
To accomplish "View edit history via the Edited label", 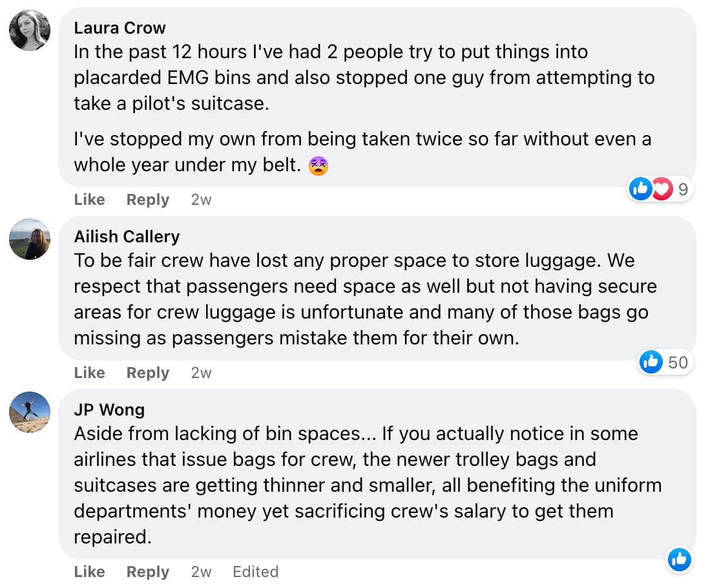I will 255,572.
